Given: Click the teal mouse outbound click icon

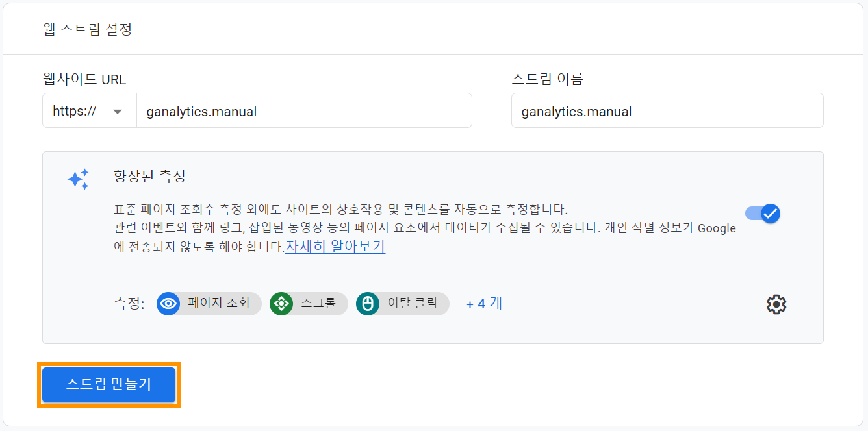Looking at the screenshot, I should (368, 303).
